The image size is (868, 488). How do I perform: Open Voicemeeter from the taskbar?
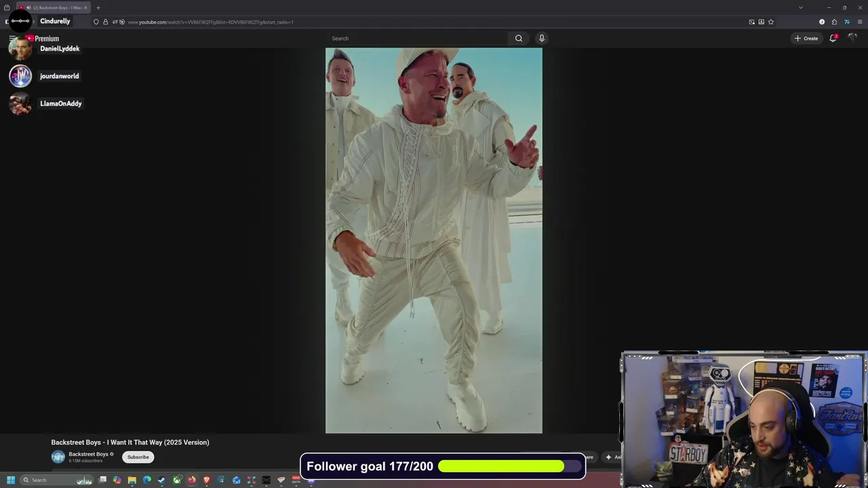click(x=296, y=480)
